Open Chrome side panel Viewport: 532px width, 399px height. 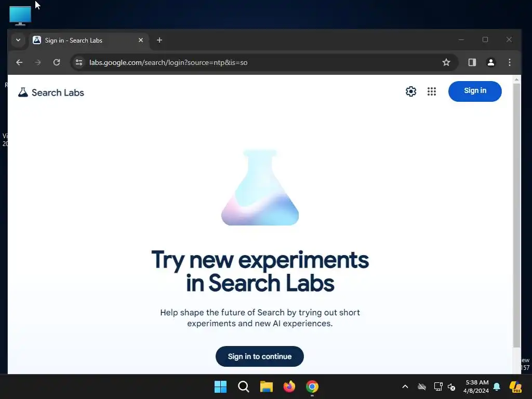[x=472, y=62]
